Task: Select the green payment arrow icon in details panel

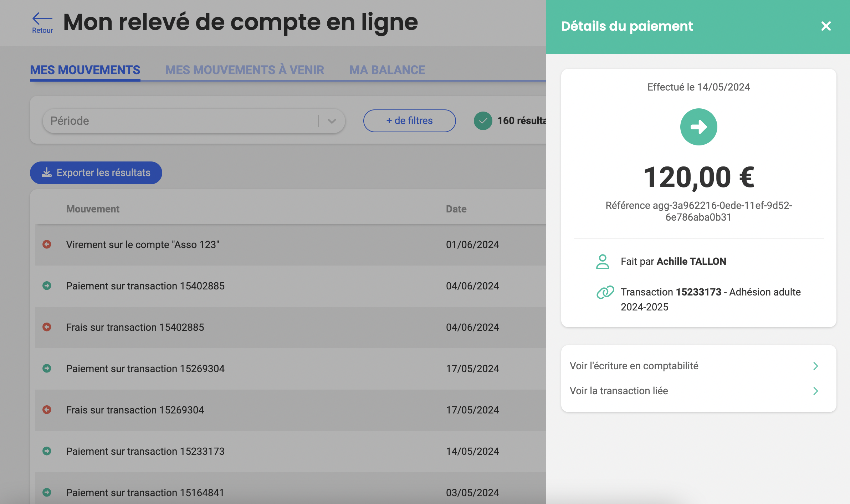Action: [698, 127]
